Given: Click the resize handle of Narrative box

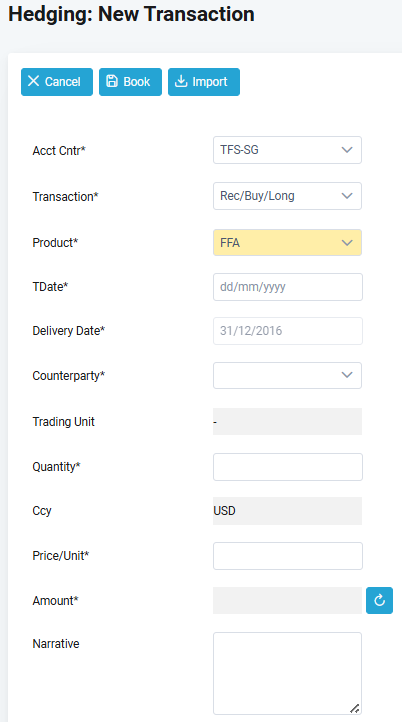Looking at the screenshot, I should pos(354,708).
